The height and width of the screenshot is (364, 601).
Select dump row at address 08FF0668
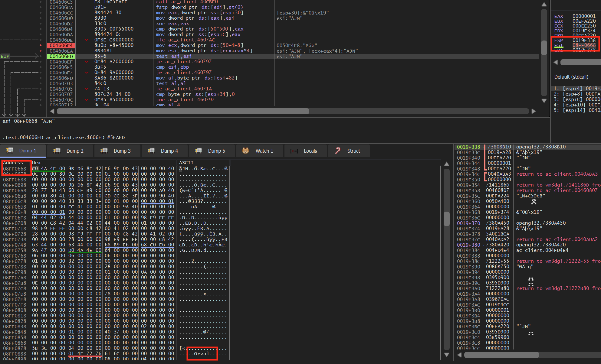115,169
